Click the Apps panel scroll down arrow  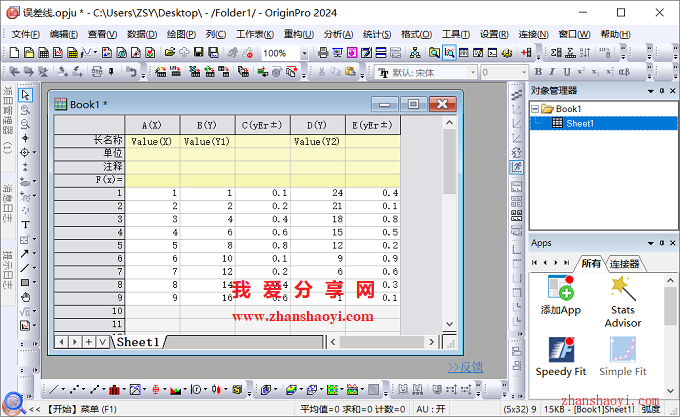pyautogui.click(x=670, y=391)
